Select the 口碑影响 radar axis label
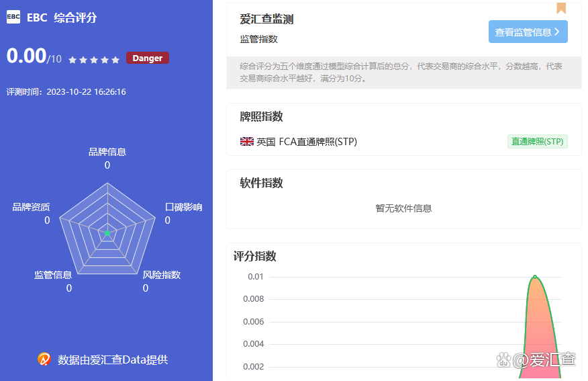 (183, 207)
